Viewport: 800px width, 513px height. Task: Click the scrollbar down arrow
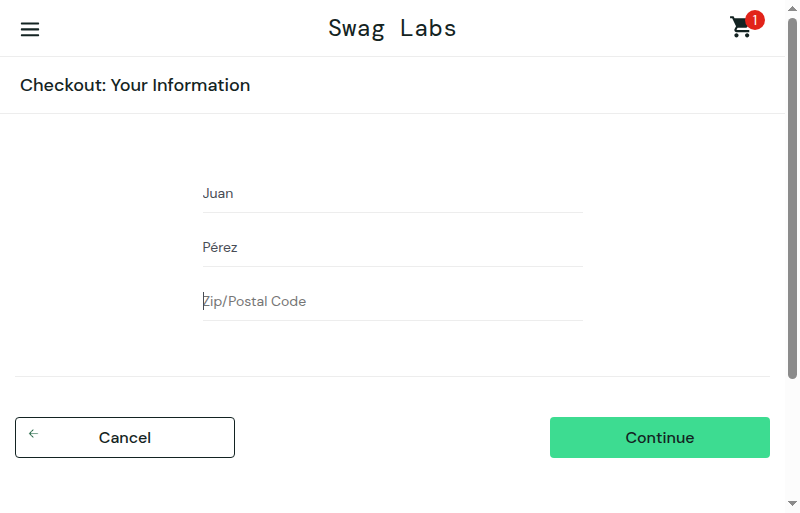[x=792, y=503]
